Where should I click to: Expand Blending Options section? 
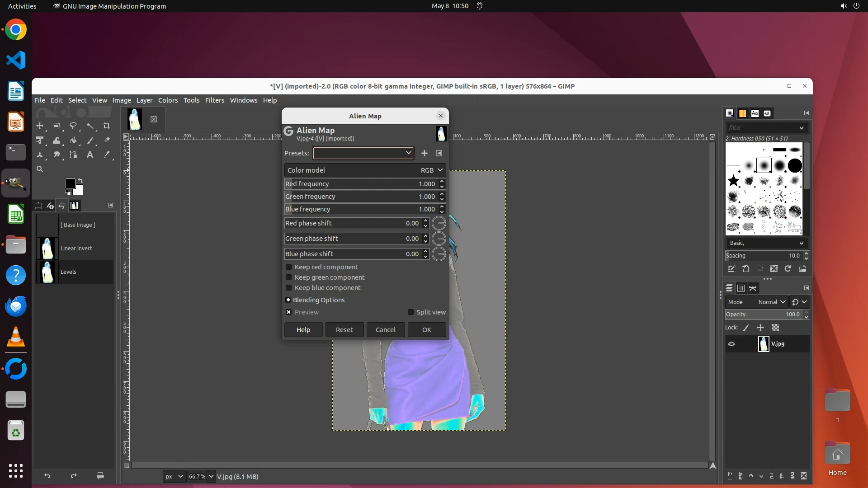click(288, 300)
